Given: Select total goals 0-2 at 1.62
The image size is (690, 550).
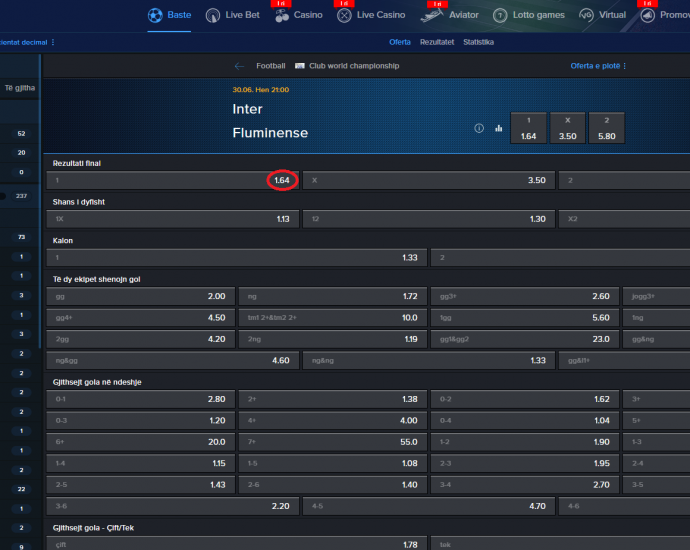Looking at the screenshot, I should 525,400.
